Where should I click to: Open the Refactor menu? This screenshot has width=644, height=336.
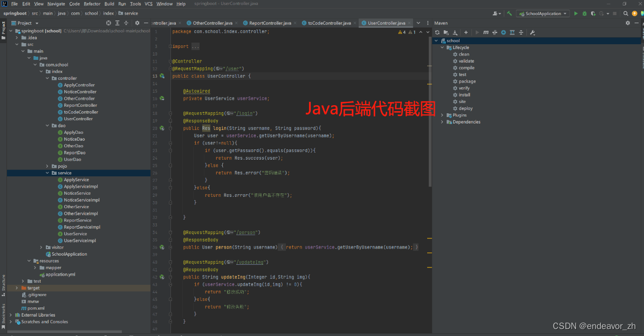tap(92, 4)
